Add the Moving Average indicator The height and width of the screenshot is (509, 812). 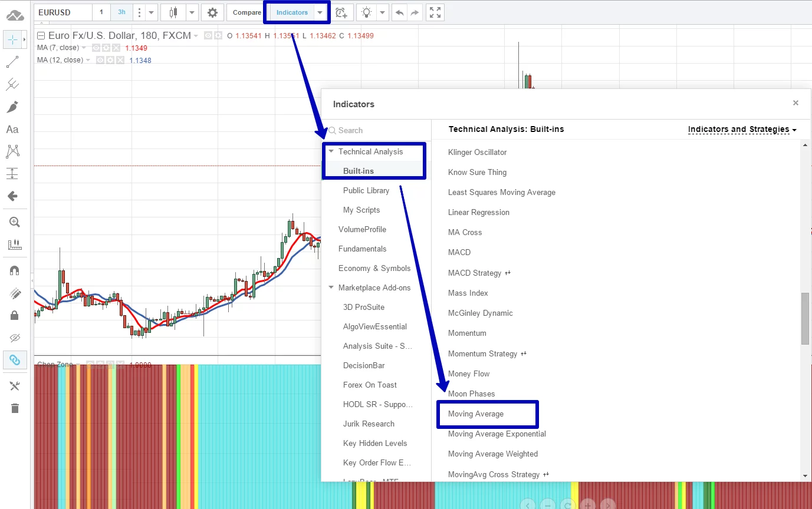(476, 414)
